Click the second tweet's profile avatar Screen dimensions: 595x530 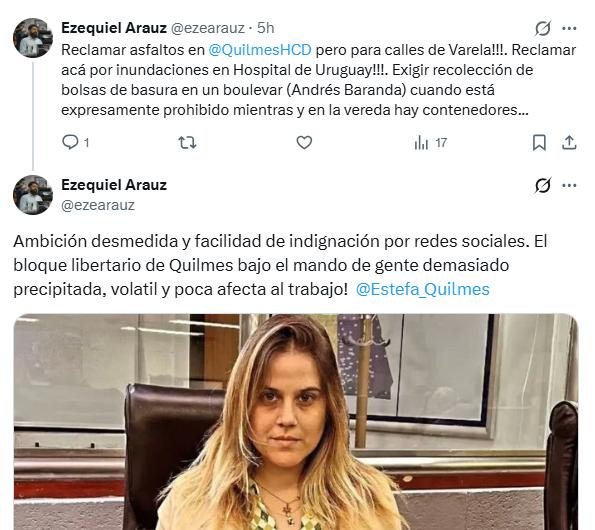33,195
